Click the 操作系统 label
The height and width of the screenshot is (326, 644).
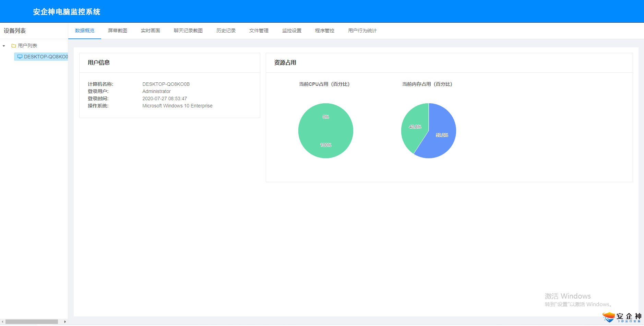click(x=98, y=106)
